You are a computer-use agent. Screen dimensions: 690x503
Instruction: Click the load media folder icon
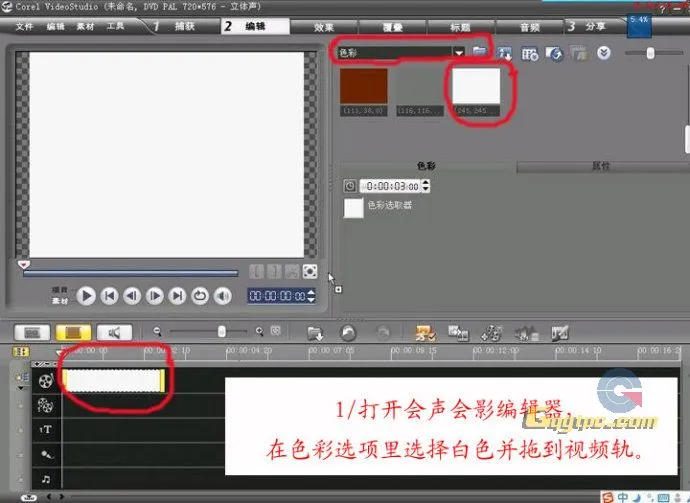480,52
